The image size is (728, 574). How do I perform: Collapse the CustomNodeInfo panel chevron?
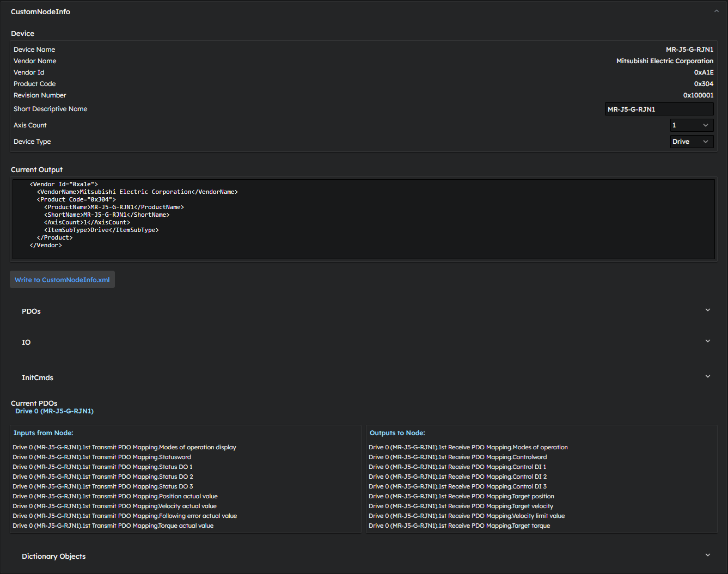716,11
